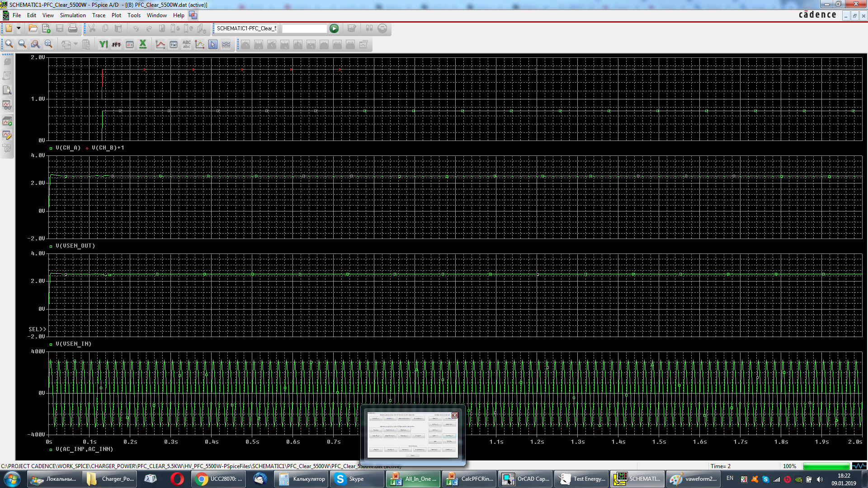
Task: Click the icon right of the Help menu
Action: coord(193,15)
